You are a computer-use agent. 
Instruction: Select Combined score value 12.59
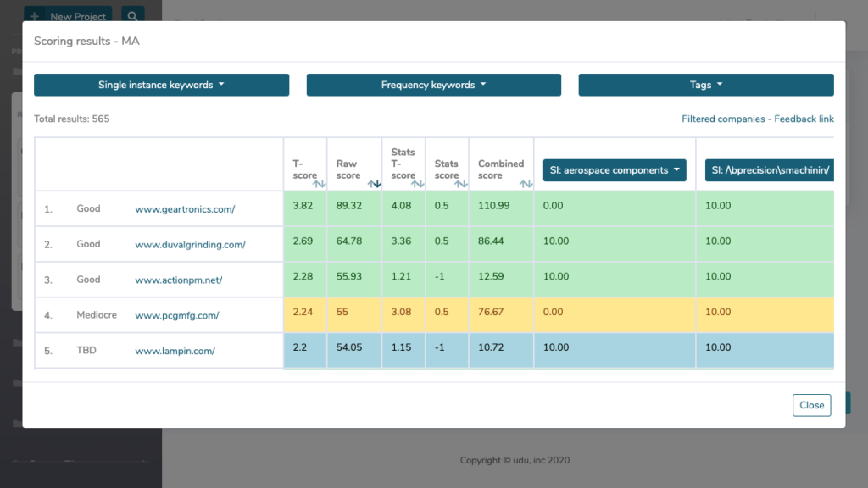(491, 277)
